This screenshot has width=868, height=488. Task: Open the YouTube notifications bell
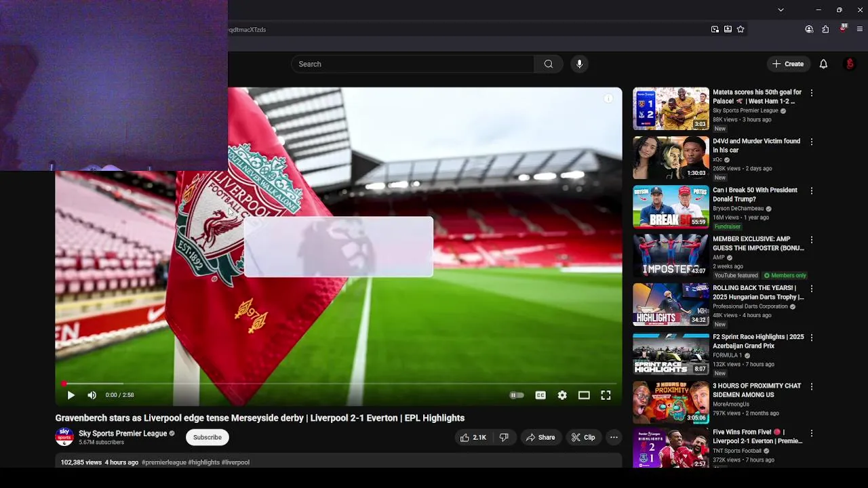pos(823,64)
